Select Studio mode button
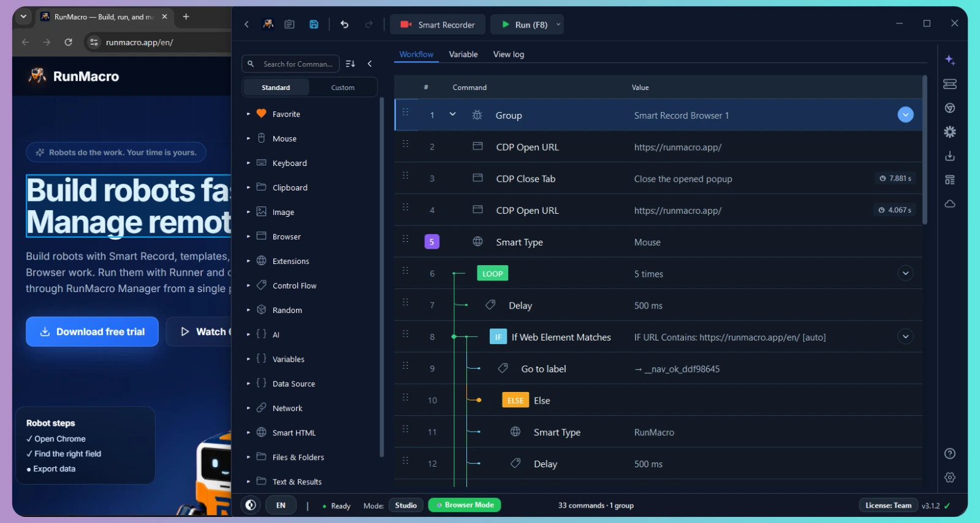The image size is (980, 523). [406, 505]
